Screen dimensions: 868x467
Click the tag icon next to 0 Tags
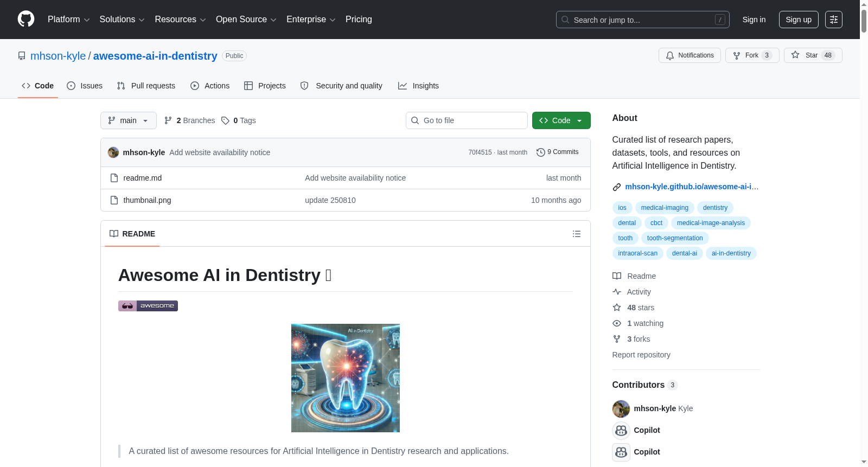pos(226,120)
